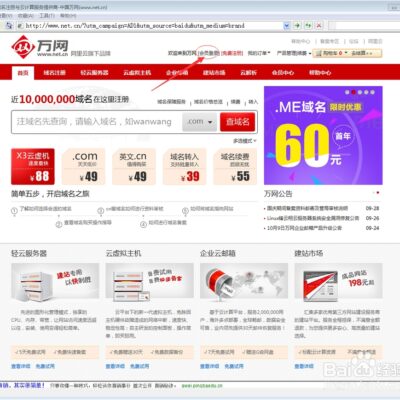Click the 域名转入 ¥39 tile
Screen dimensions: 400x400
click(x=184, y=166)
